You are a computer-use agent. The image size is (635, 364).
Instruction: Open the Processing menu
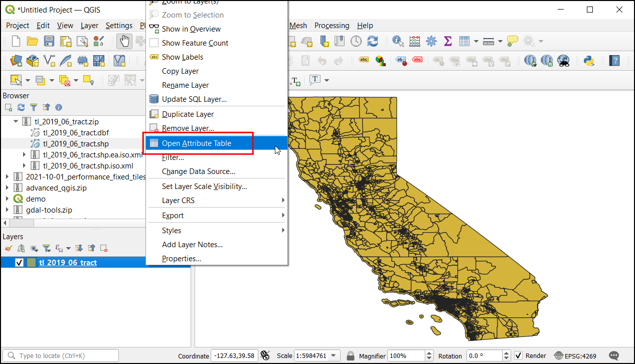point(332,26)
